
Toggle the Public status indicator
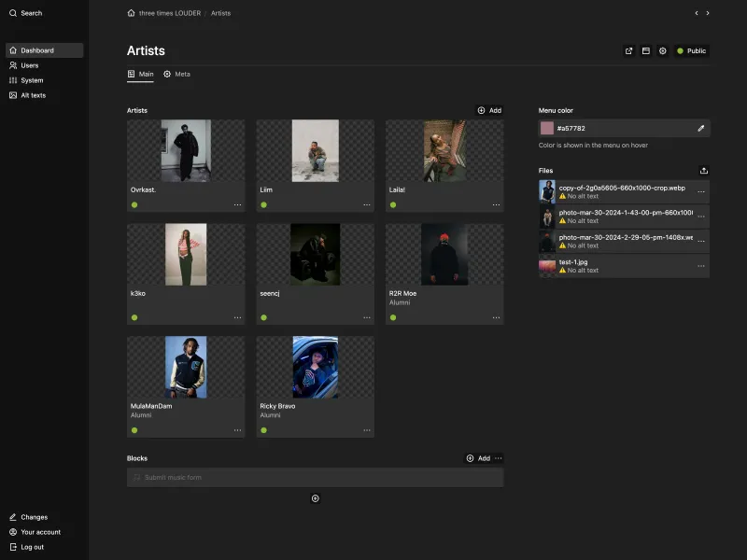pos(692,51)
